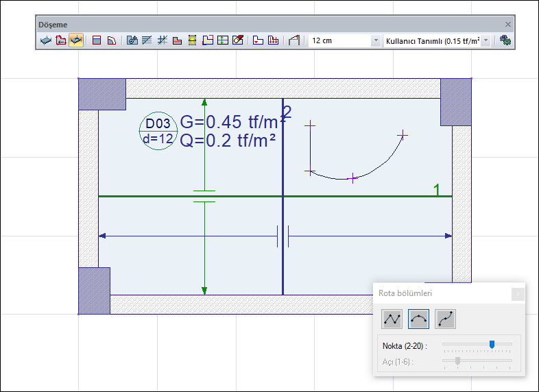Click the first slab drawing tool icon
Screen dimensions: 539x392
[46, 41]
